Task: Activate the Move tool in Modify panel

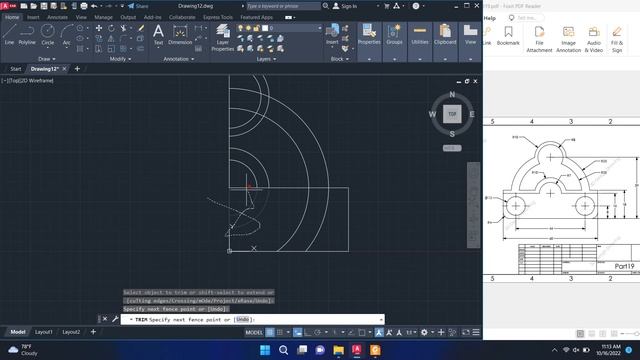Action: pyautogui.click(x=99, y=28)
